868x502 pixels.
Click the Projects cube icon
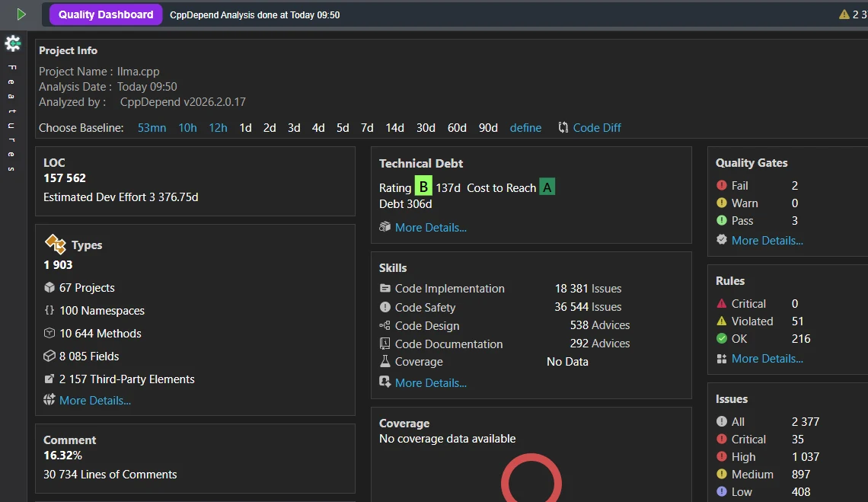pyautogui.click(x=49, y=287)
